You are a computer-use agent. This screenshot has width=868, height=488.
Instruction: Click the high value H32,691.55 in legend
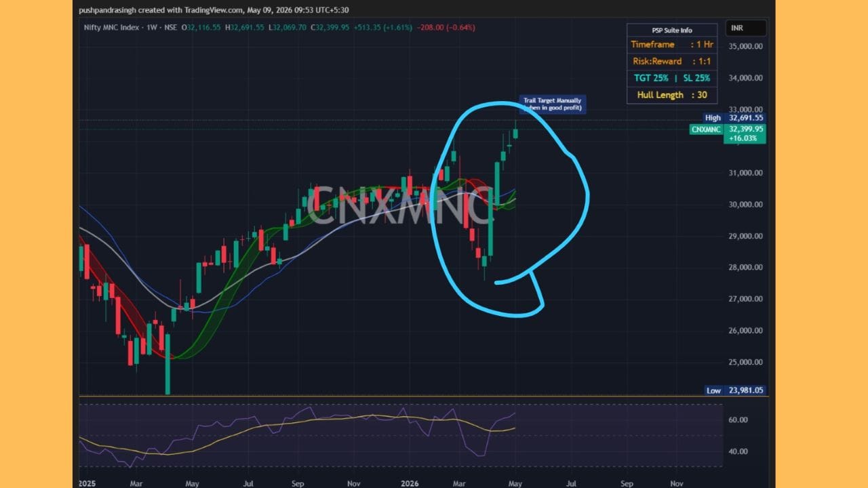point(246,27)
